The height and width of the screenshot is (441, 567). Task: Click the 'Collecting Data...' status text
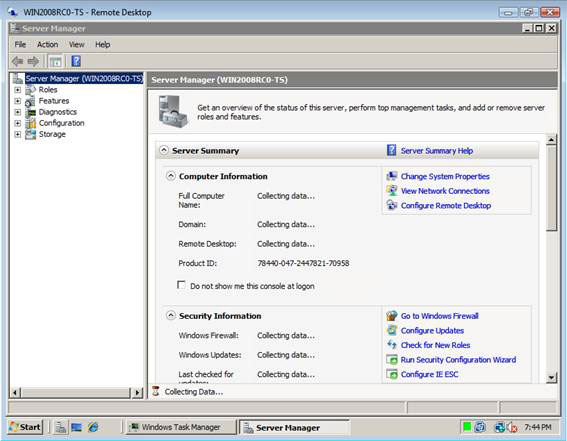[x=194, y=392]
